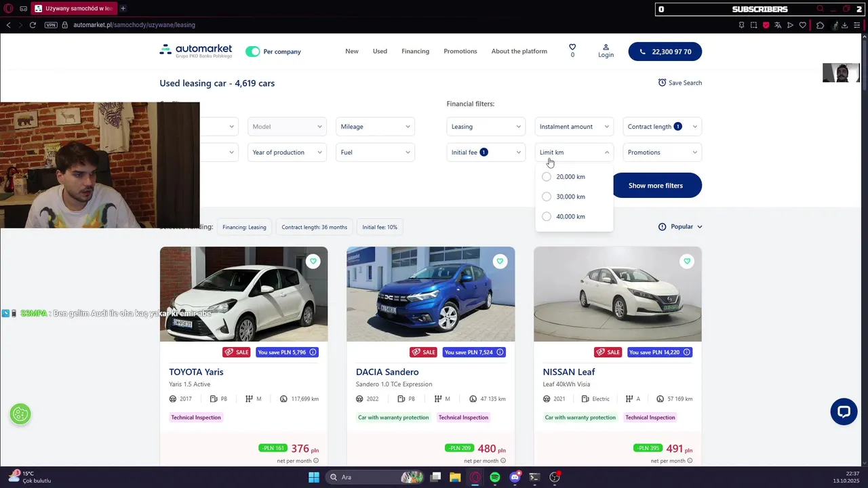Open the DACIA Sandero listing title

[387, 372]
